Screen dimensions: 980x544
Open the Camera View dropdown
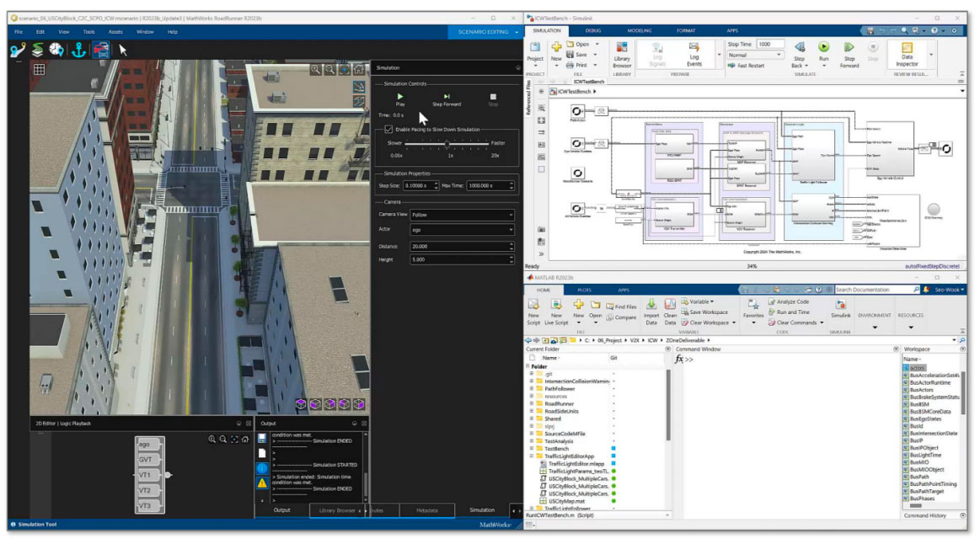pos(462,215)
